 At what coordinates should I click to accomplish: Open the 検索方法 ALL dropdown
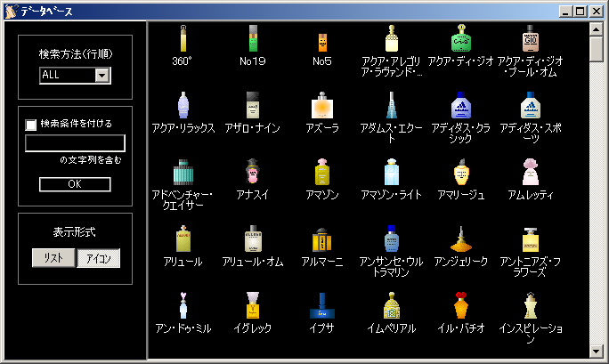101,76
